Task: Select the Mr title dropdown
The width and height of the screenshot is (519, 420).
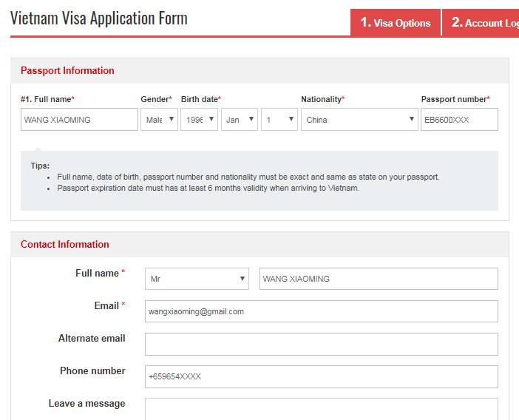Action: pos(197,279)
